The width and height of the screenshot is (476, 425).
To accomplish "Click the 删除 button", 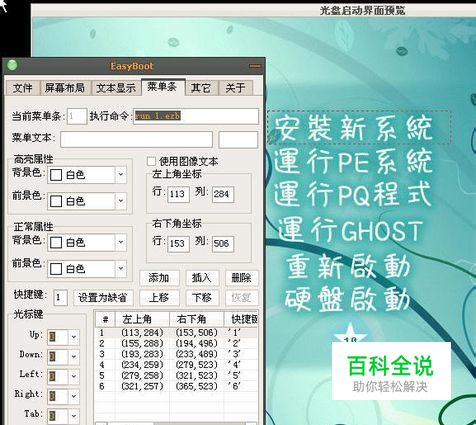I will tap(242, 278).
